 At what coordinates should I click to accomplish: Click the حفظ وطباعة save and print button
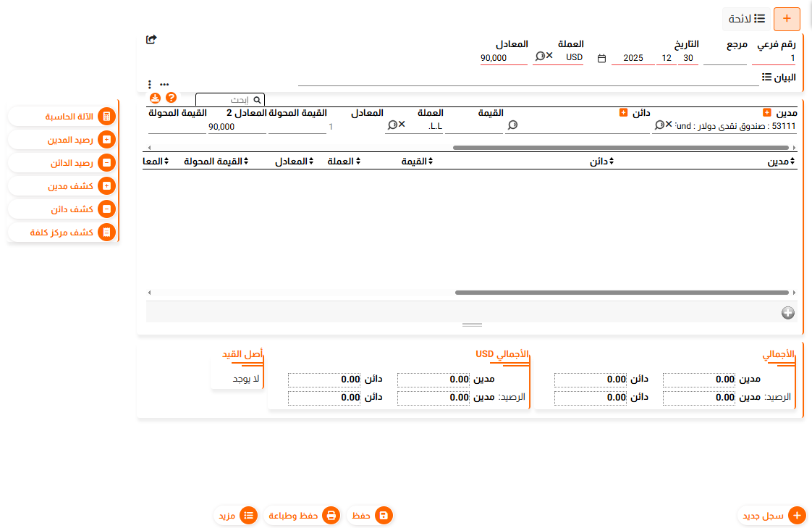(302, 516)
